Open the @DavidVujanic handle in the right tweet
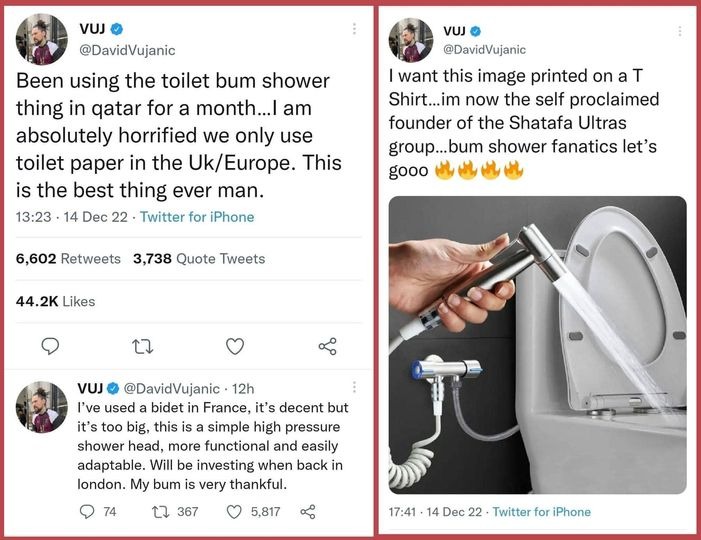The width and height of the screenshot is (701, 540). pos(484,49)
